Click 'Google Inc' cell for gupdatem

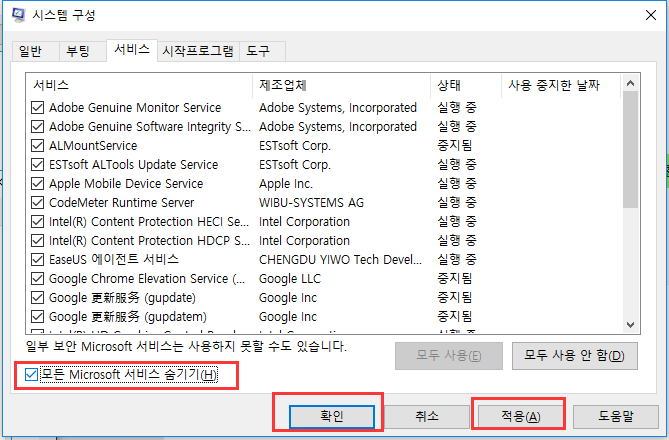pyautogui.click(x=288, y=317)
